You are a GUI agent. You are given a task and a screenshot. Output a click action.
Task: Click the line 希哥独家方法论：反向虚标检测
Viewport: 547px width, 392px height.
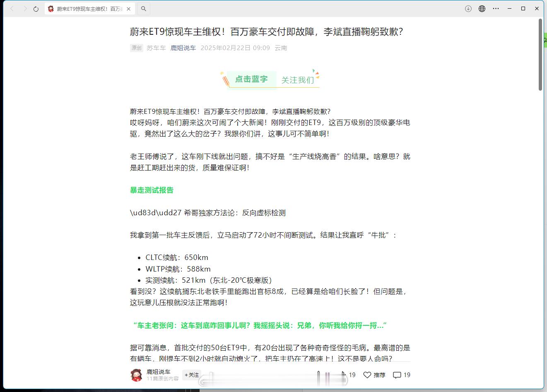[x=208, y=213]
